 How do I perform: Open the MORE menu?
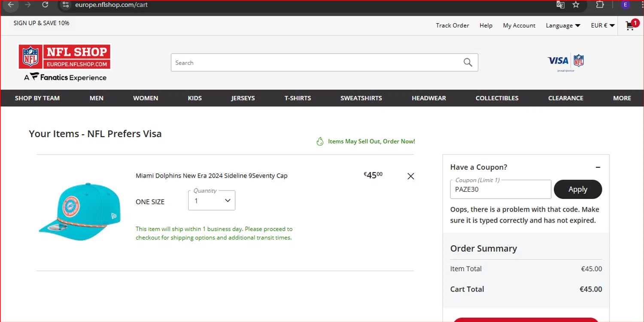(x=622, y=98)
